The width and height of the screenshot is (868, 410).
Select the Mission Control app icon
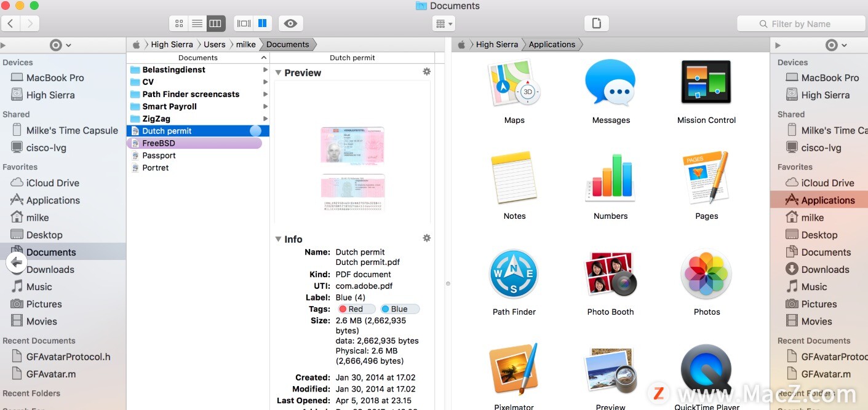(x=706, y=82)
